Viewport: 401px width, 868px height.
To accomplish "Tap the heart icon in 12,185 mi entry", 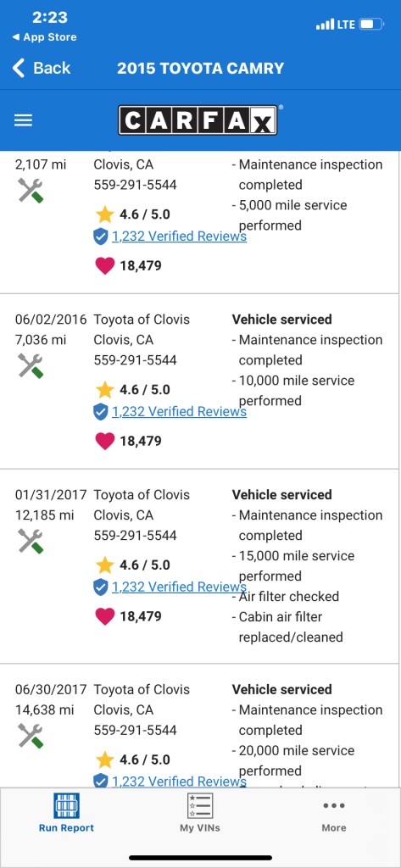I will (x=104, y=617).
